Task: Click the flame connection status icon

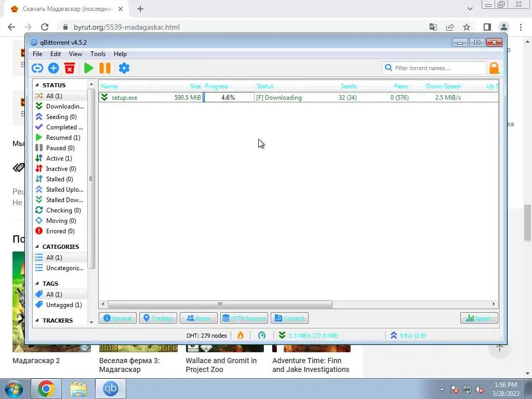Action: pos(240,336)
